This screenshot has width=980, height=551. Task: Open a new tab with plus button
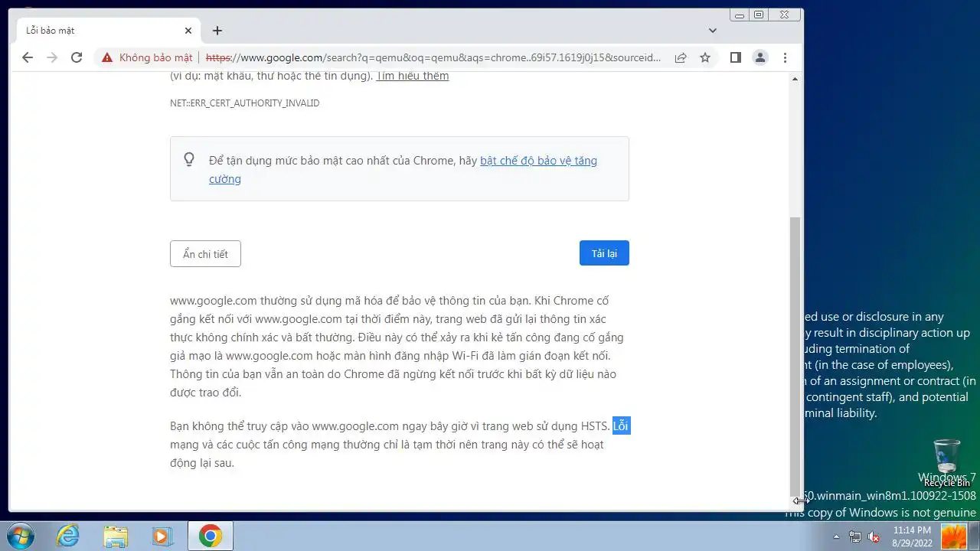(217, 31)
